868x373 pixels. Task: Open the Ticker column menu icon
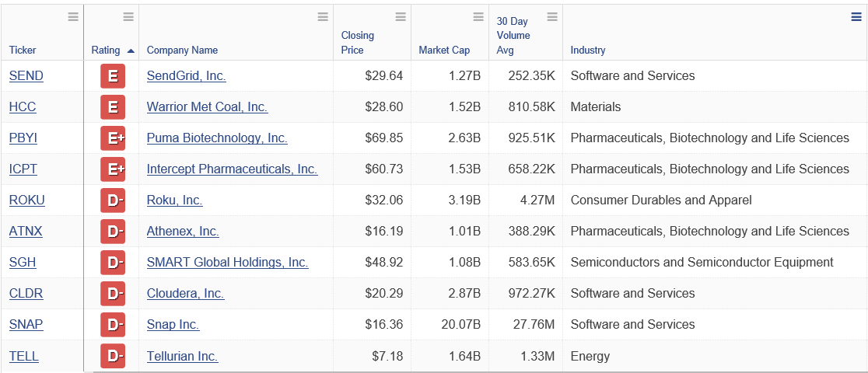(x=73, y=17)
